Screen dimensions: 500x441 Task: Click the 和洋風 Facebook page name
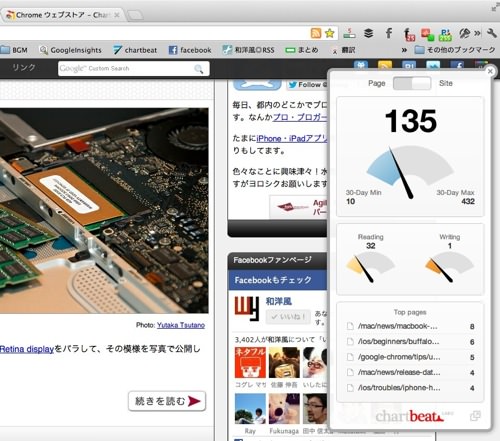tap(279, 301)
